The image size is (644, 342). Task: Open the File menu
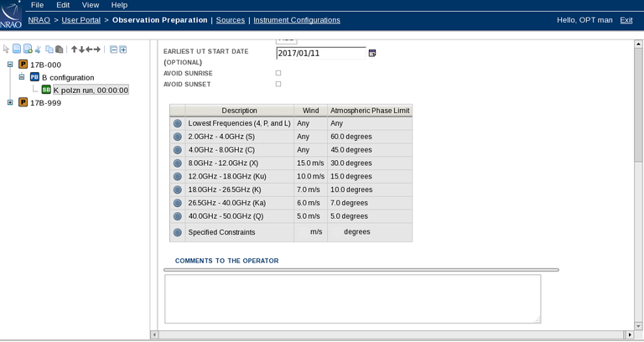tap(37, 5)
